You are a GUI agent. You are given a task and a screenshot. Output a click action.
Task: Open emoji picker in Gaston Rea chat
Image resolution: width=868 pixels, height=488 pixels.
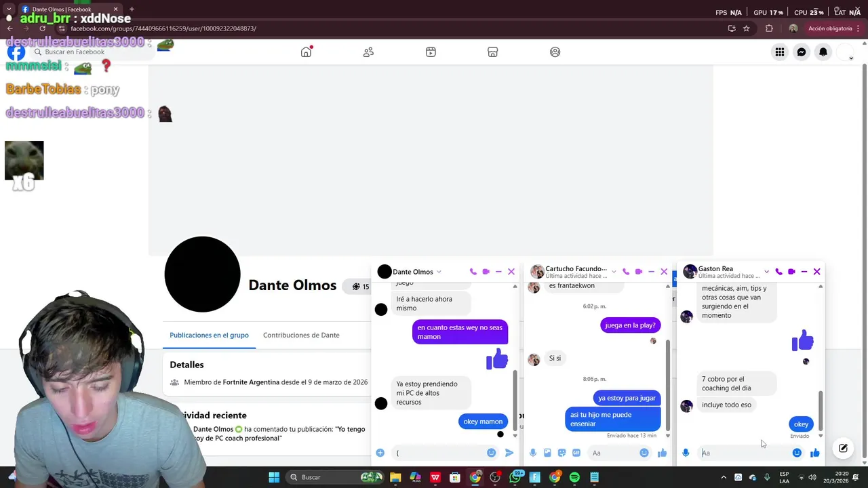tap(797, 453)
